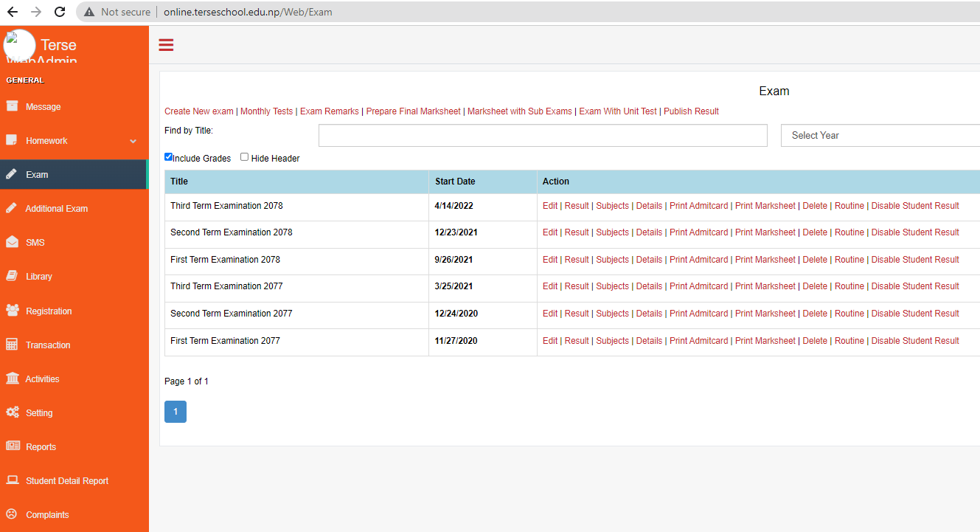
Task: Click the Publish Result link
Action: (691, 111)
